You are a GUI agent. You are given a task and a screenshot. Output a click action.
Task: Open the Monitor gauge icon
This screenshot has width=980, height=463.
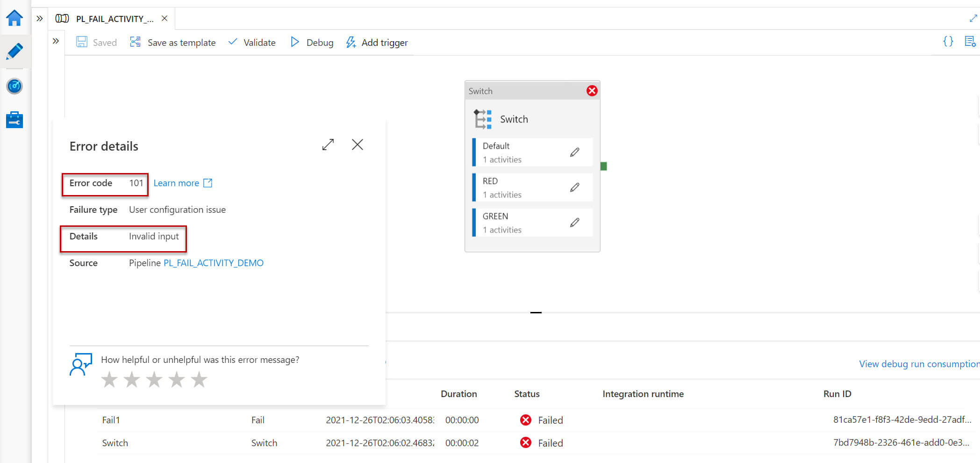click(x=14, y=86)
